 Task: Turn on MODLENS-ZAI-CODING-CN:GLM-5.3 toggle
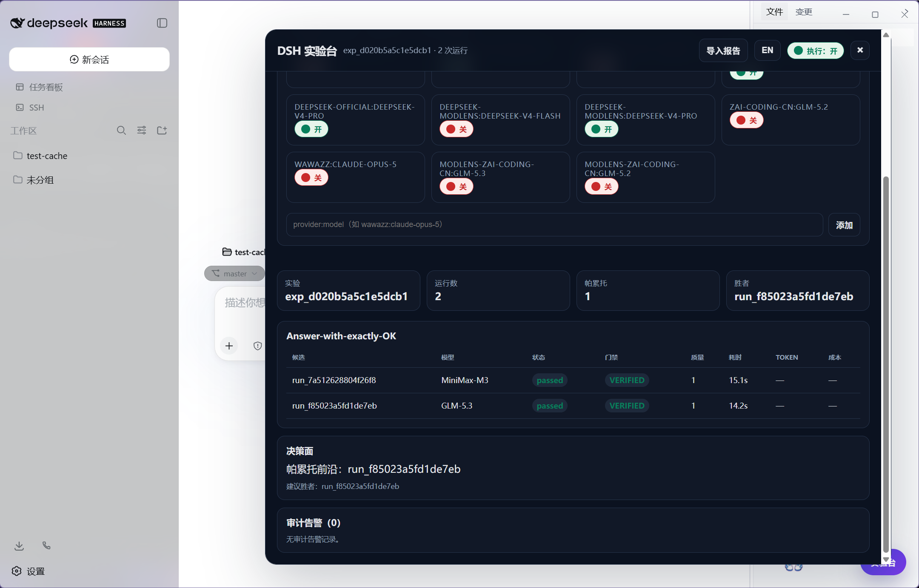[457, 187]
